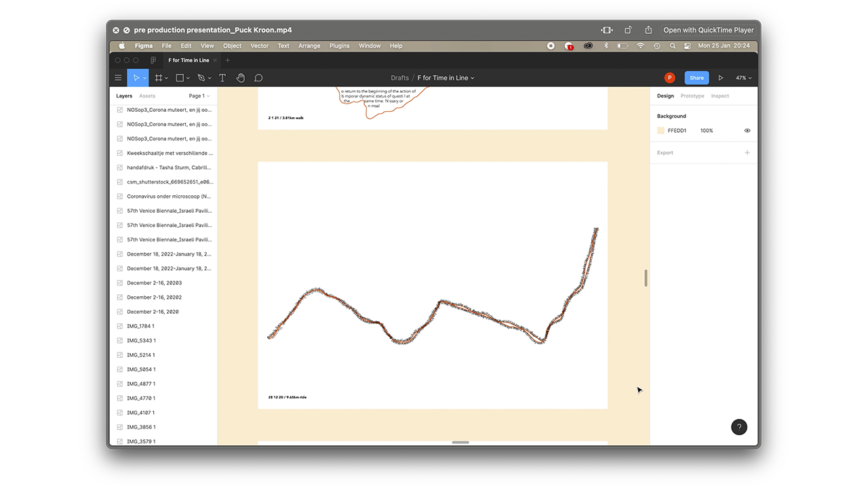Add a new tab with the plus icon
The image size is (868, 488).
pos(227,60)
